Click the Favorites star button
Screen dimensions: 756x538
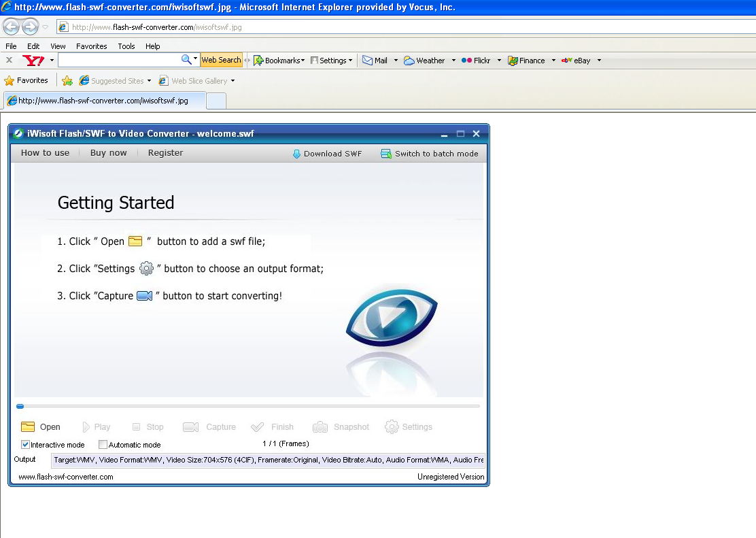click(26, 80)
